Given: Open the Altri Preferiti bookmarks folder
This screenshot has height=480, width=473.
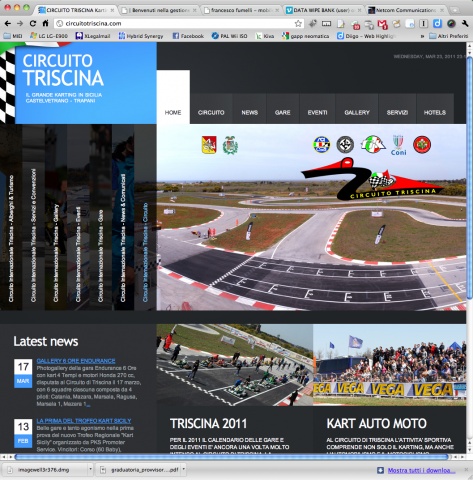Looking at the screenshot, I should [x=449, y=36].
